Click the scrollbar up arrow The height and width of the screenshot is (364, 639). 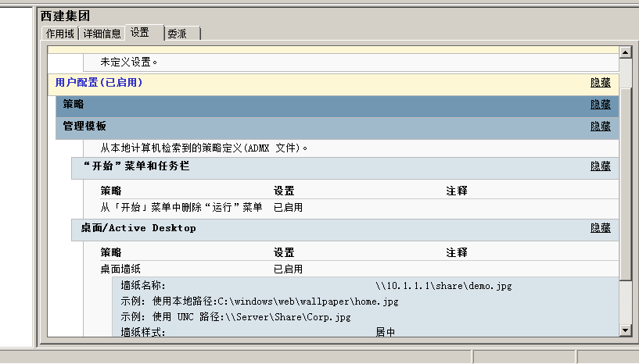click(x=625, y=52)
